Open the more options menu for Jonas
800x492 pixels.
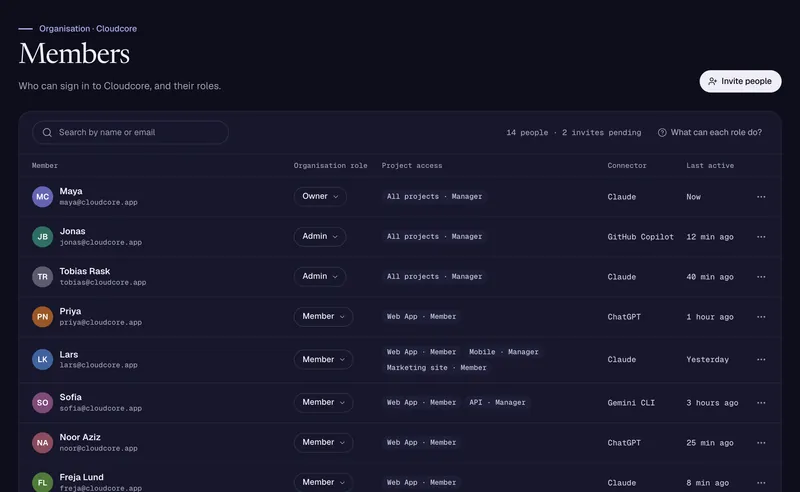pyautogui.click(x=761, y=237)
